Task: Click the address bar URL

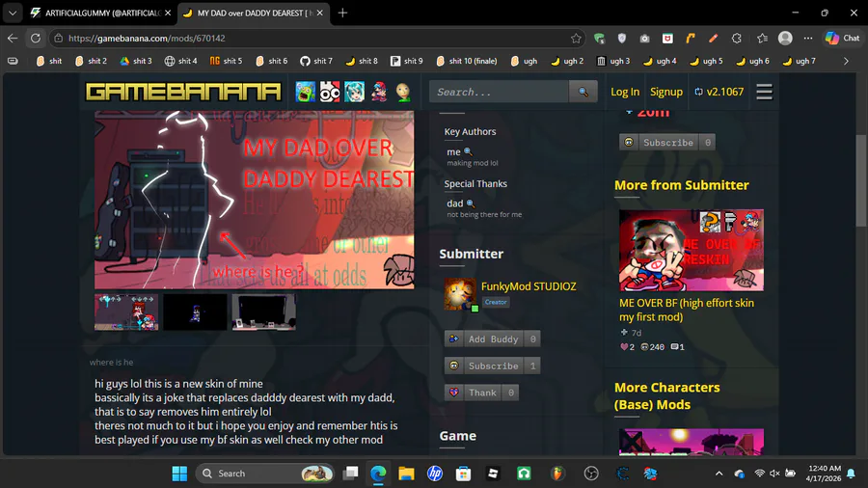Action: coord(147,39)
